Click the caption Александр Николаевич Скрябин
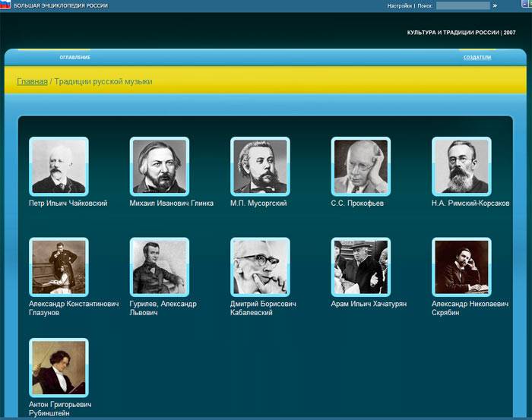The height and width of the screenshot is (420, 532). [470, 308]
